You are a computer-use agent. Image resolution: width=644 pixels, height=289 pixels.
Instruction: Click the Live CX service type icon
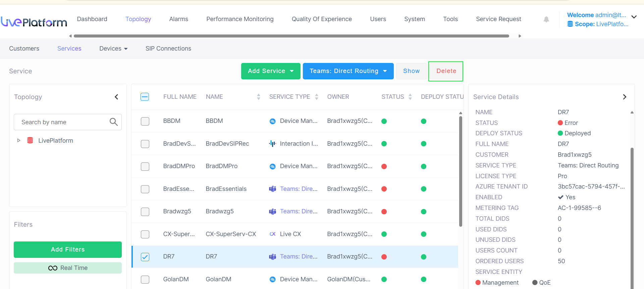click(273, 234)
